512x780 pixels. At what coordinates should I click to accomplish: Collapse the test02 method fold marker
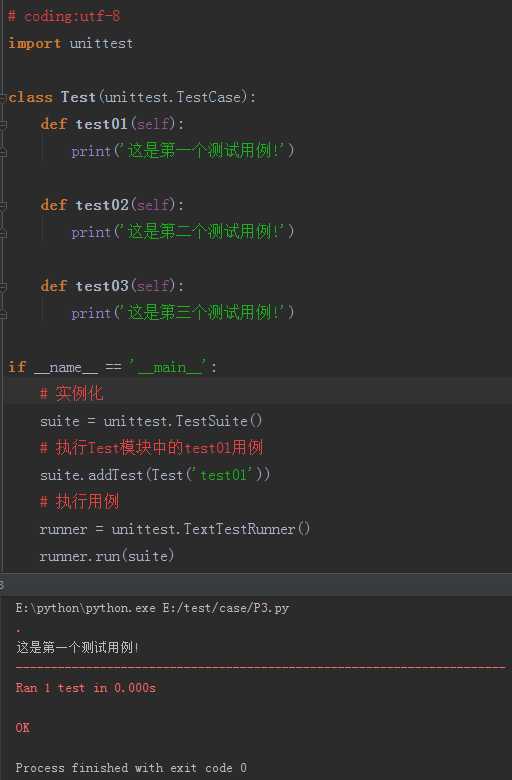pyautogui.click(x=3, y=205)
